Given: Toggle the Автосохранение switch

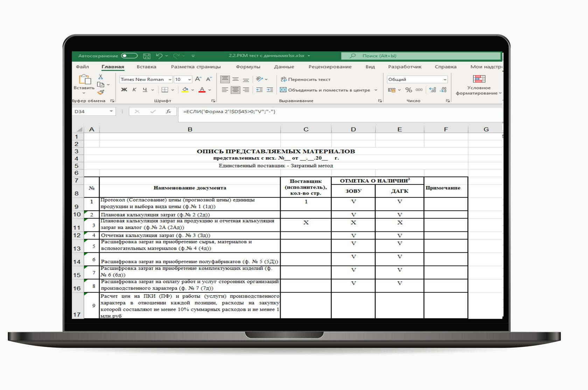Looking at the screenshot, I should tap(129, 56).
